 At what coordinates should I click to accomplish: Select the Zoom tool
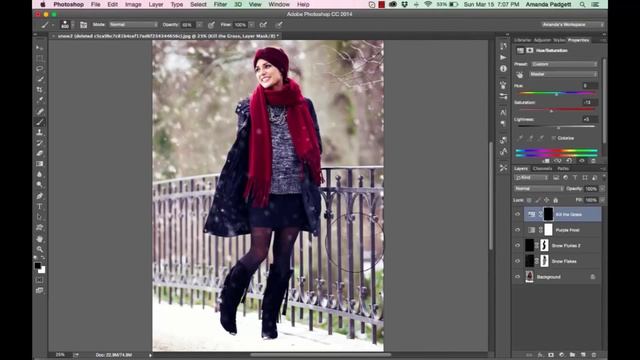[x=40, y=249]
